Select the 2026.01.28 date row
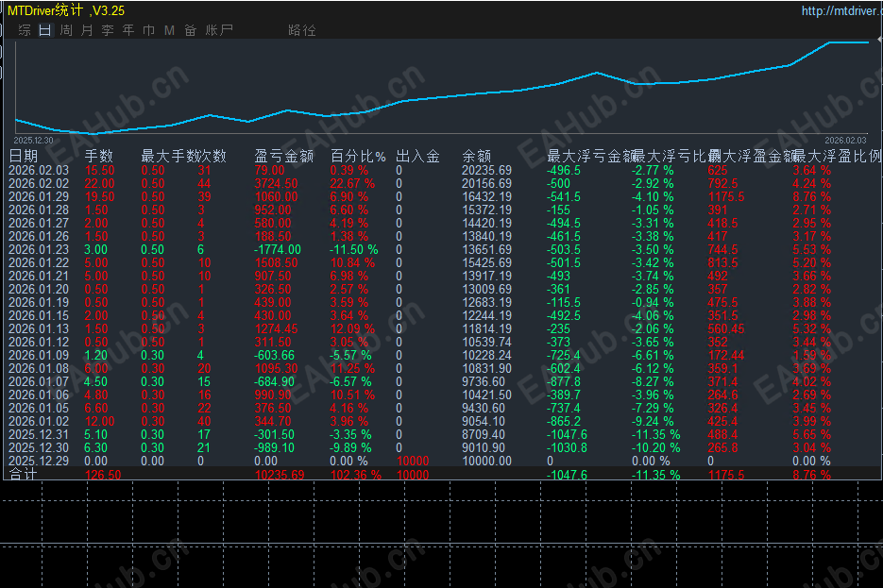 click(x=39, y=210)
